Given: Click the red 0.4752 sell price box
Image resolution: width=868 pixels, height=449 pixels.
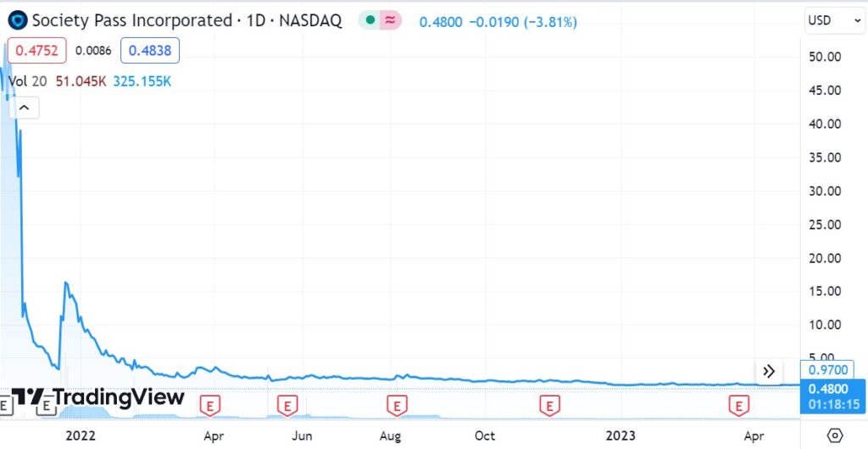Looking at the screenshot, I should (x=36, y=51).
